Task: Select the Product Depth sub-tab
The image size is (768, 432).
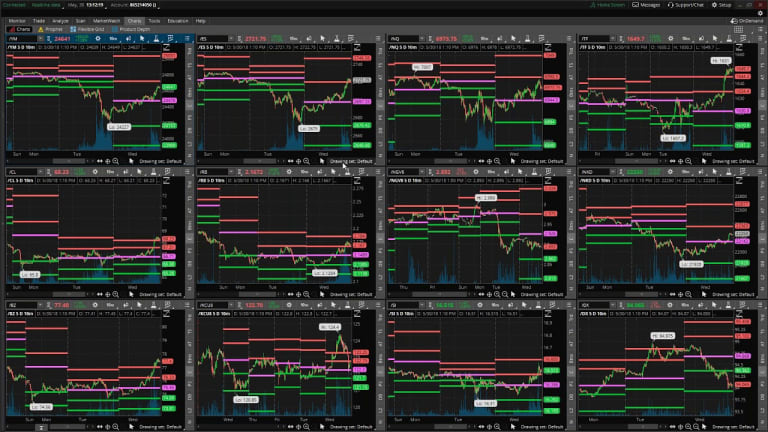Action: [131, 29]
